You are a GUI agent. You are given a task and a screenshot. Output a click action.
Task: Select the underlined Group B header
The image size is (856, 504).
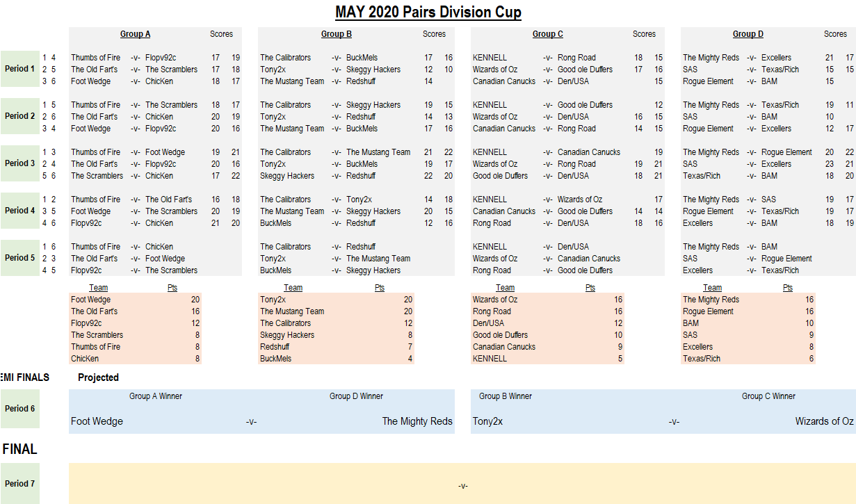coord(336,34)
